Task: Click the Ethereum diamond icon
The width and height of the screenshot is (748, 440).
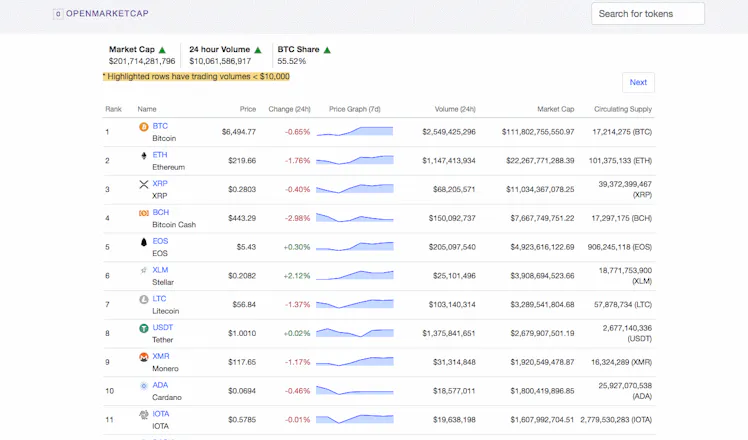Action: [x=144, y=155]
